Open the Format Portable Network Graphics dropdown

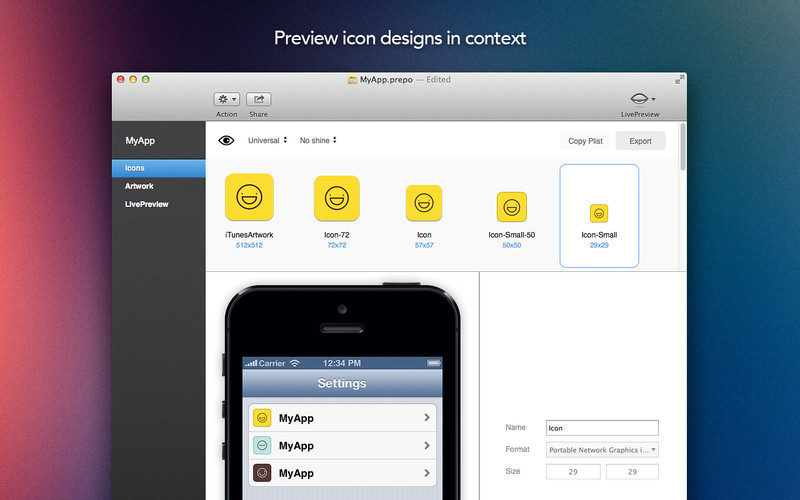pos(602,449)
